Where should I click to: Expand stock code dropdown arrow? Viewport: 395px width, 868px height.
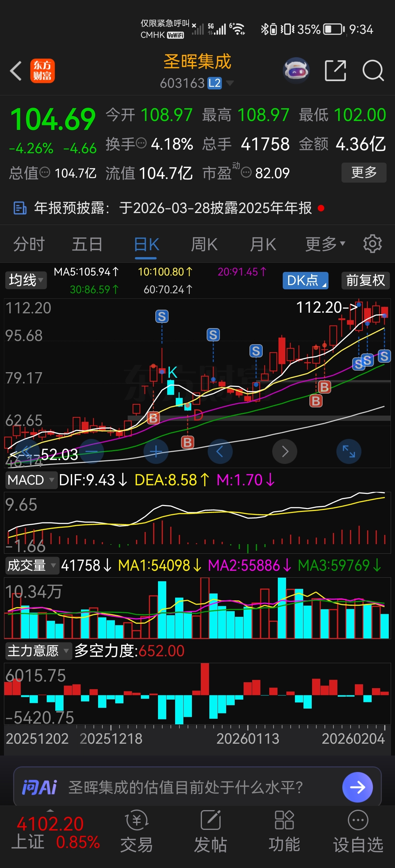pyautogui.click(x=230, y=83)
